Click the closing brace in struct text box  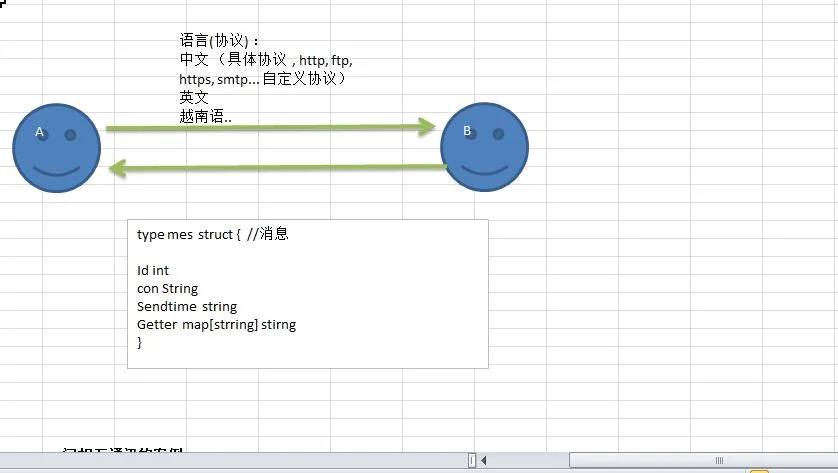tap(139, 343)
